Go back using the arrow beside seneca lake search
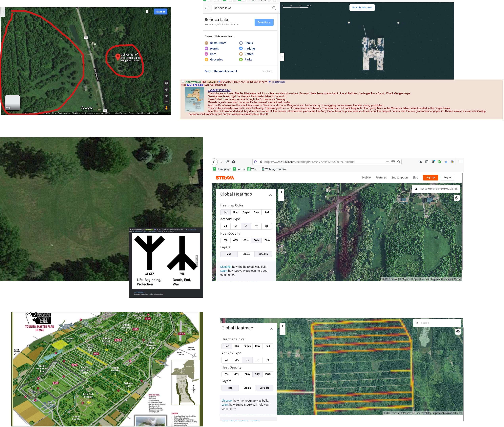 point(206,8)
